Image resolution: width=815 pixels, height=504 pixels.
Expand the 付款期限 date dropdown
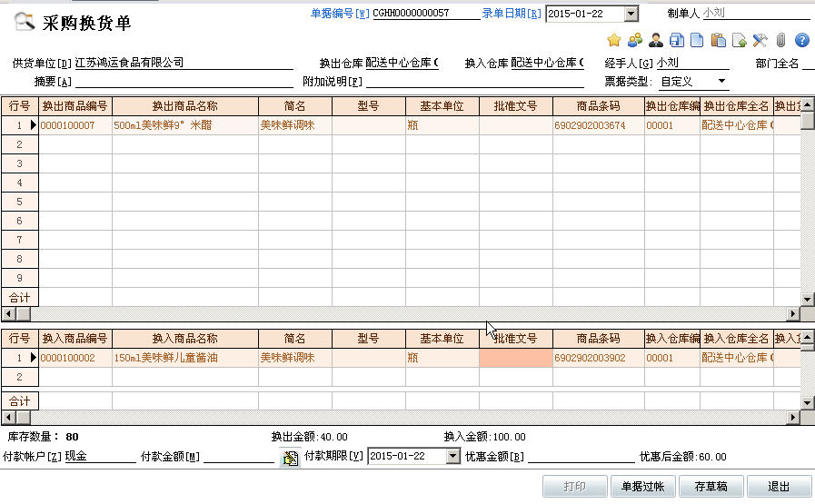[x=453, y=457]
